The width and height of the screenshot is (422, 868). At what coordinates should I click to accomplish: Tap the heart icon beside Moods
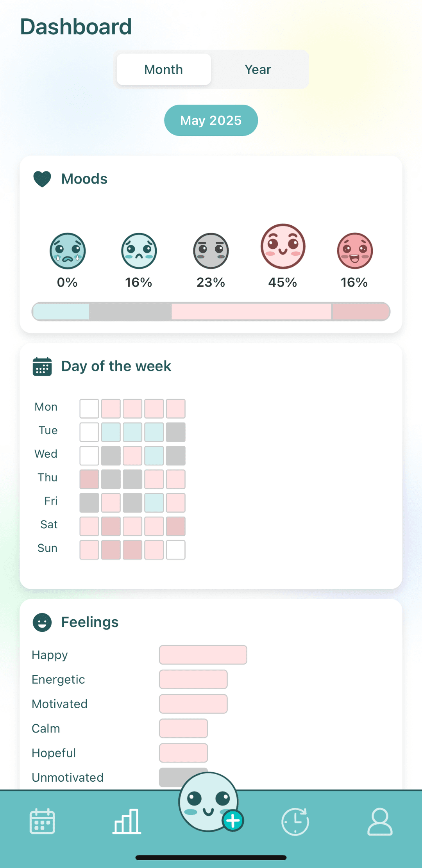tap(41, 178)
